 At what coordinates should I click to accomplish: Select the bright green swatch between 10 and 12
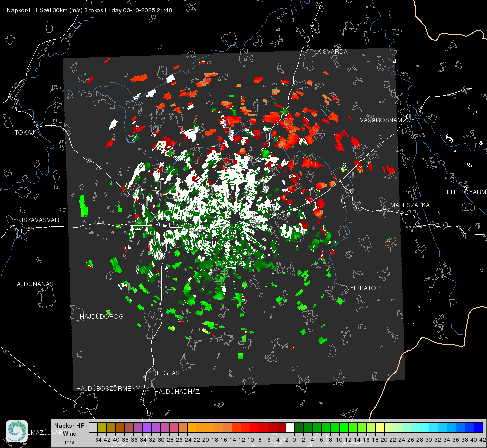344,427
